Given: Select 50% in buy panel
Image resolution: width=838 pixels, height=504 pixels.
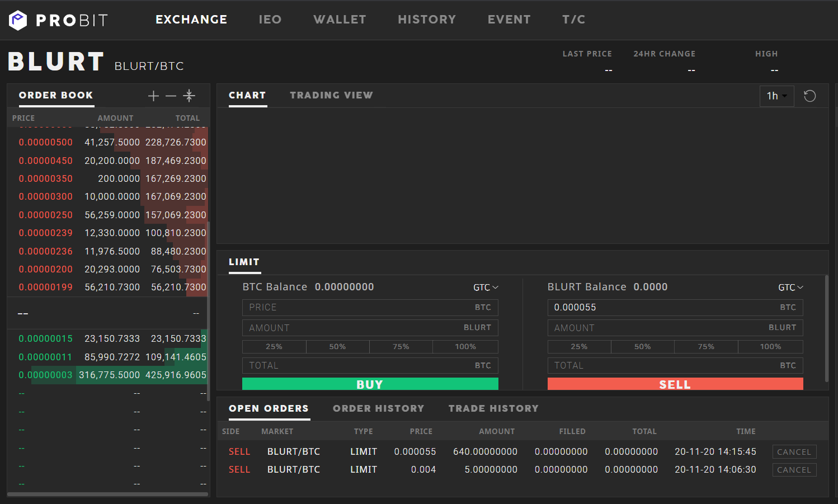Looking at the screenshot, I should pyautogui.click(x=338, y=347).
